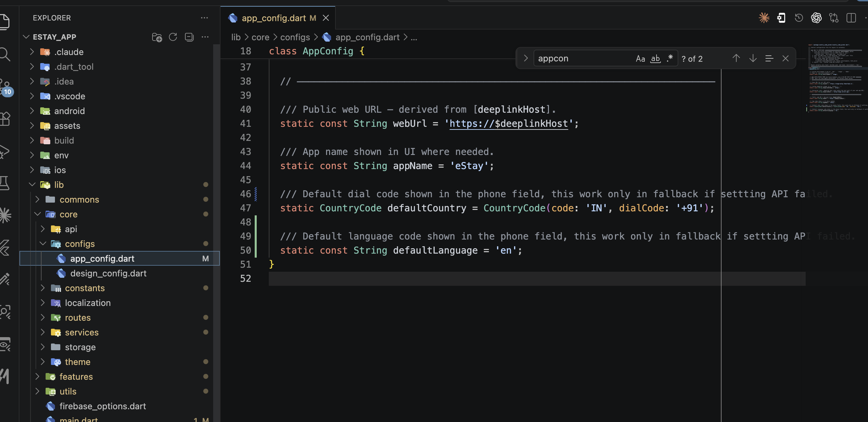Screen dimensions: 868x422
Task: Open the env folder
Action: pyautogui.click(x=61, y=155)
